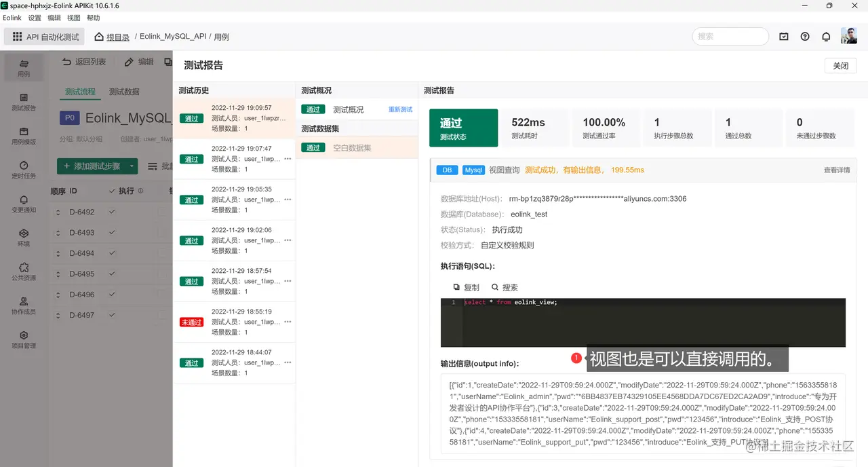Image resolution: width=868 pixels, height=467 pixels.
Task: Open 协作成员 in the sidebar
Action: coord(24,305)
